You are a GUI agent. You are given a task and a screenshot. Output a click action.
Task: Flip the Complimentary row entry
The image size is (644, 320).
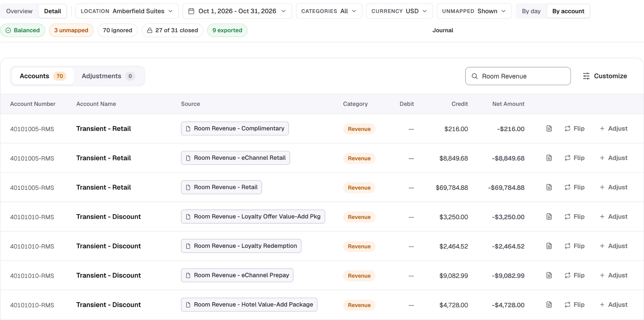point(574,129)
